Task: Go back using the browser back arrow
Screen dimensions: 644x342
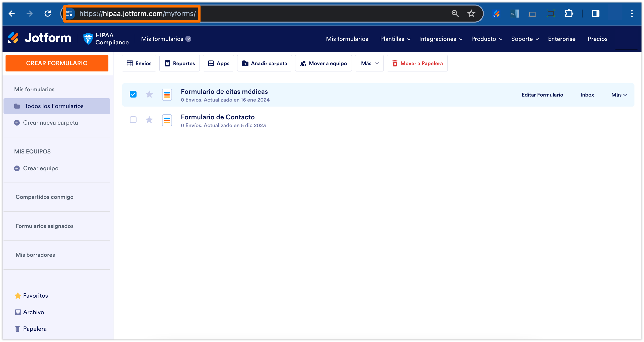Action: [12, 14]
